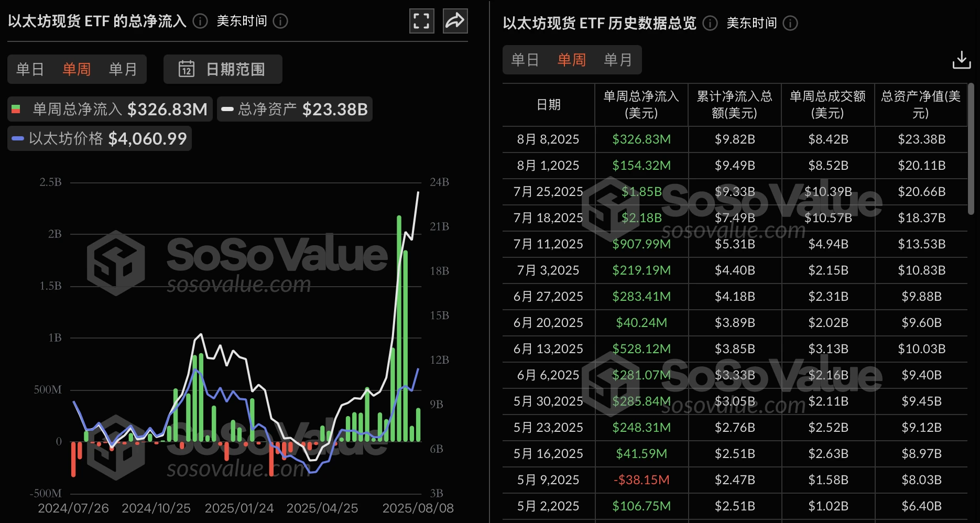
Task: Click info icon next to table's 美东时间 label
Action: pyautogui.click(x=790, y=24)
